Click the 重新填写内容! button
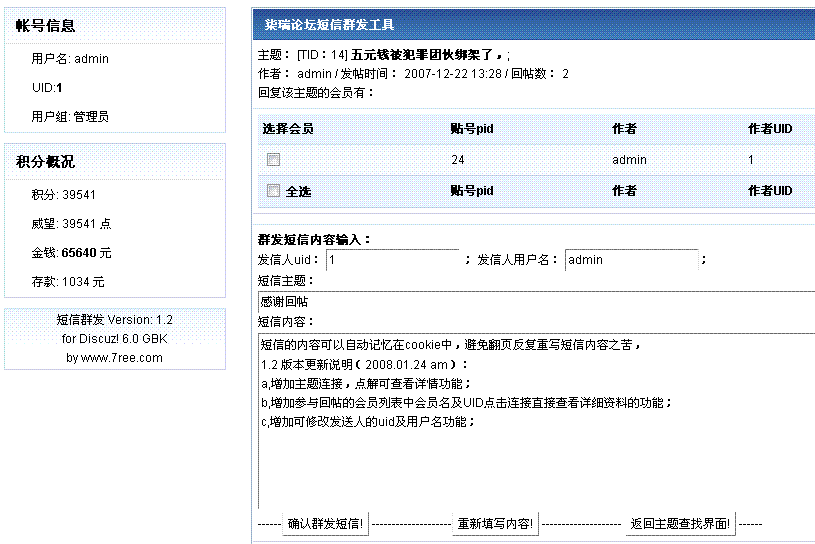Screen dimensions: 815x544 tap(495, 524)
